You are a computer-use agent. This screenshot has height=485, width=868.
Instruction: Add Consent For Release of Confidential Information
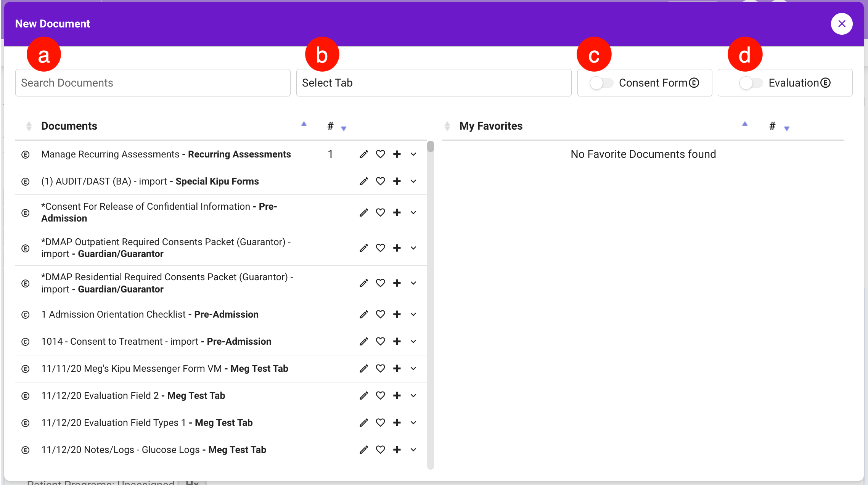point(397,212)
